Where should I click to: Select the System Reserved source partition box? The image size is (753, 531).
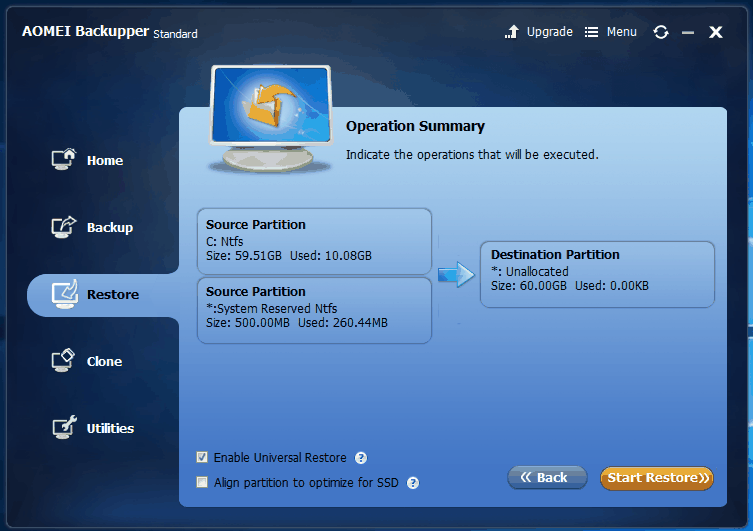(314, 310)
